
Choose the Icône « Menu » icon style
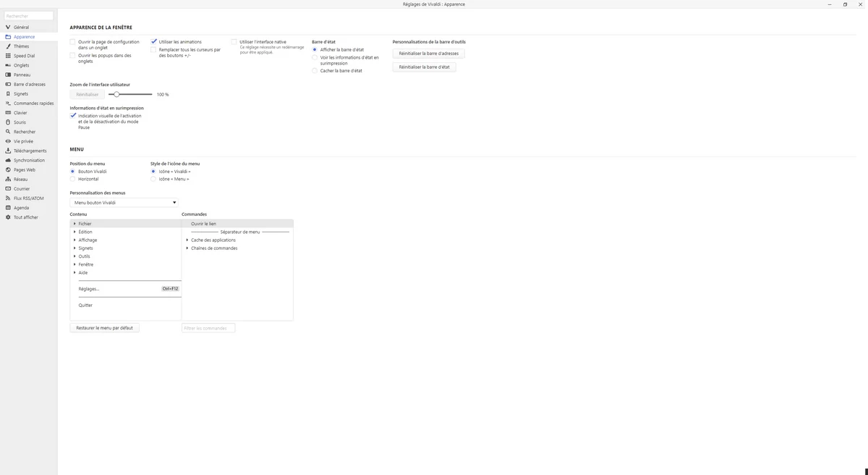[153, 179]
